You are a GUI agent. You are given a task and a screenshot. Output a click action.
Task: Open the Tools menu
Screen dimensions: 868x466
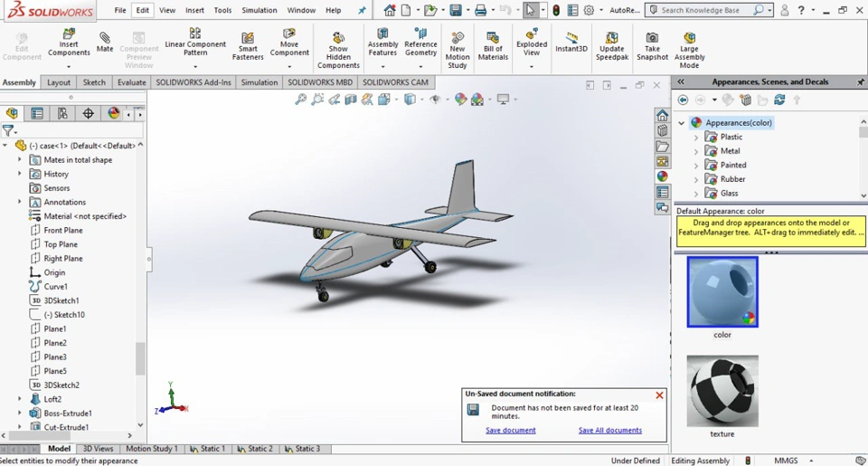pyautogui.click(x=222, y=10)
